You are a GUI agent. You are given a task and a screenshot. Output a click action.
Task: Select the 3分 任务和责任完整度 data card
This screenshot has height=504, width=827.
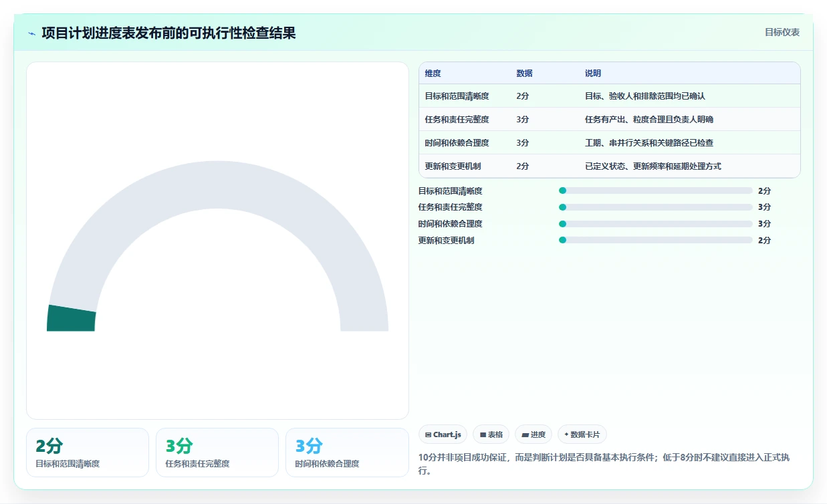217,453
